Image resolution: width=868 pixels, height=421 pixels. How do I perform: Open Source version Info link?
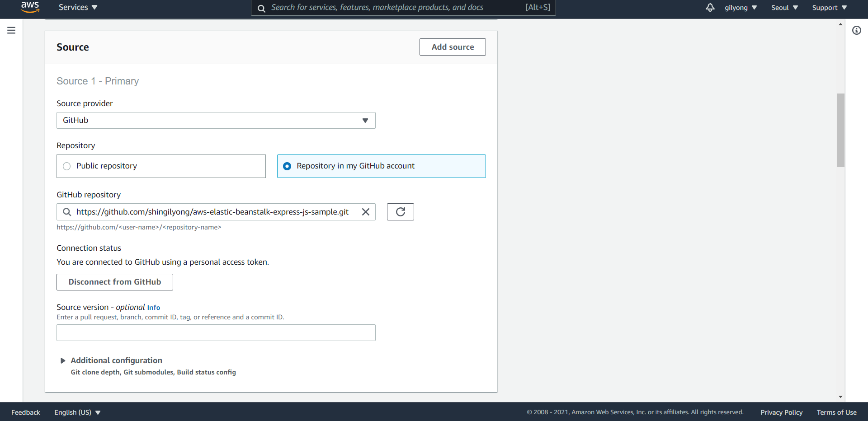[x=154, y=308]
